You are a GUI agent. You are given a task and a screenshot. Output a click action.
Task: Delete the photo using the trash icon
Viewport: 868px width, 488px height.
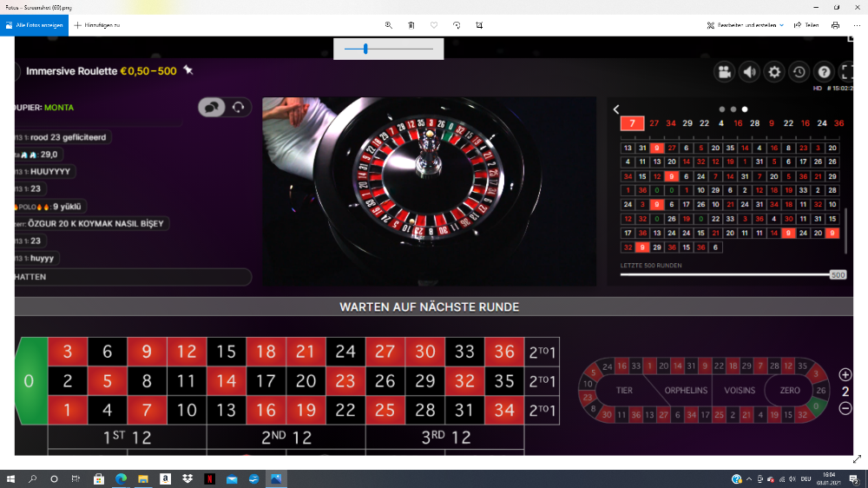411,25
